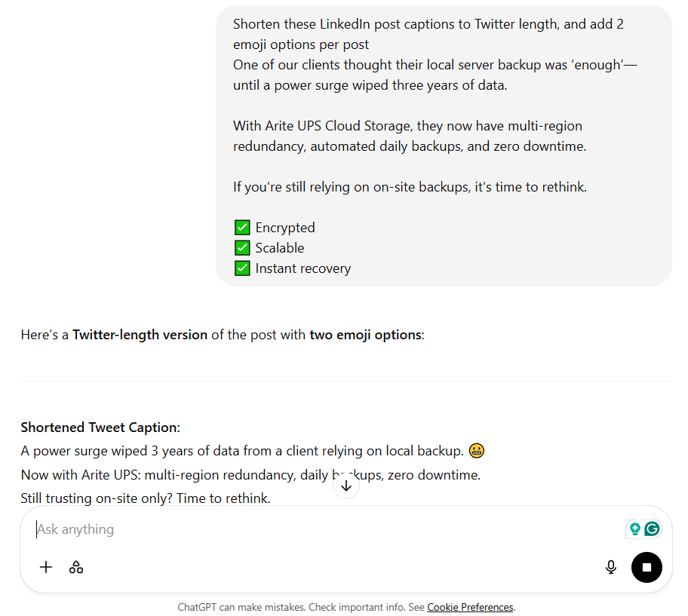
Task: Click the bold two emoji options text
Action: coord(365,335)
